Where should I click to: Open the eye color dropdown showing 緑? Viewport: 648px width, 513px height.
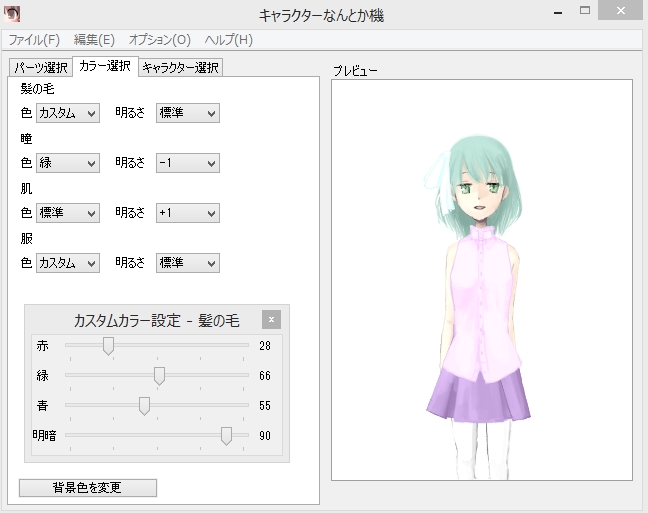[x=68, y=163]
